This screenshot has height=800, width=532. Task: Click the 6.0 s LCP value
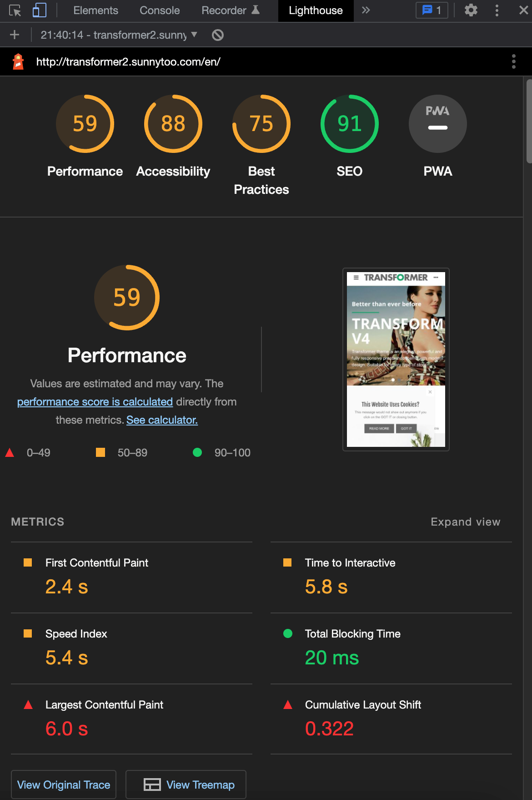[66, 729]
